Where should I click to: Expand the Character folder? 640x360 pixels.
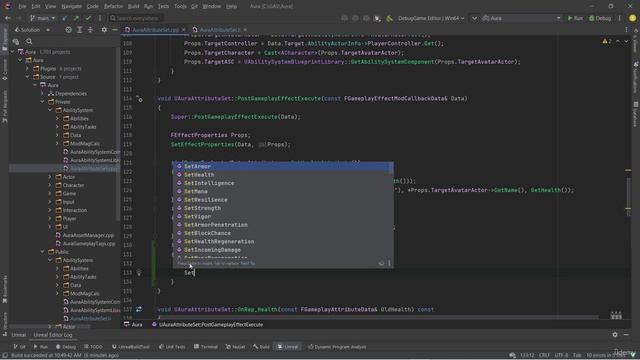coord(50,185)
